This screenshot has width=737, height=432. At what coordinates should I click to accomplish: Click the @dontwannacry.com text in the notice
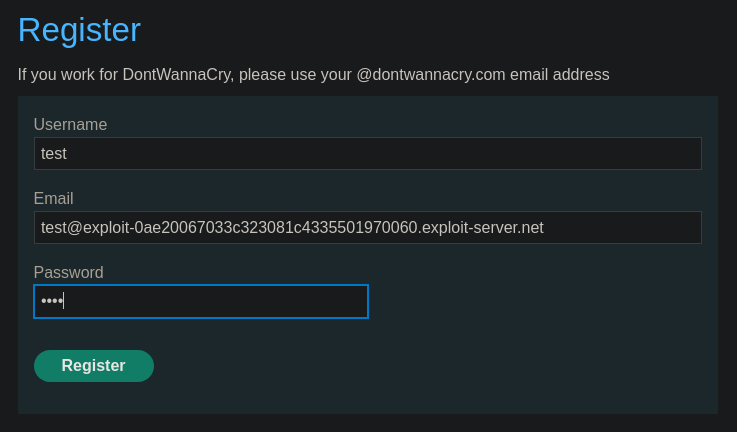click(x=431, y=75)
